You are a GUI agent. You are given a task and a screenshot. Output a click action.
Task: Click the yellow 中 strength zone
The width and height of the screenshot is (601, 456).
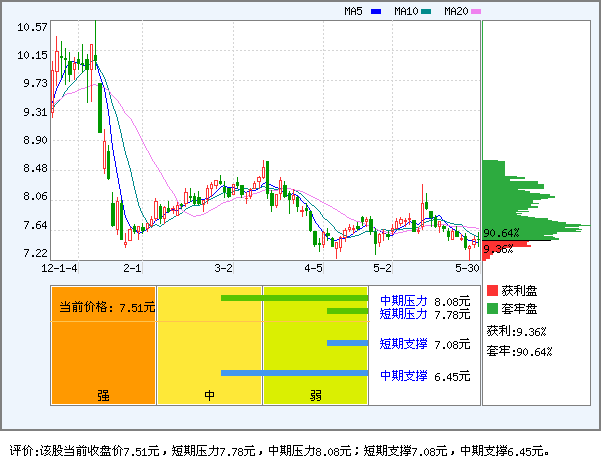click(209, 345)
